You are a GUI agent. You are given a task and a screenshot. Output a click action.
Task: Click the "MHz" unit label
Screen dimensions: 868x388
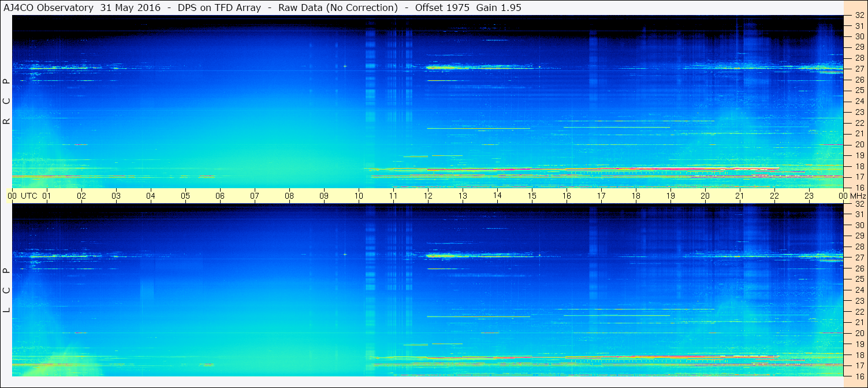(x=858, y=196)
